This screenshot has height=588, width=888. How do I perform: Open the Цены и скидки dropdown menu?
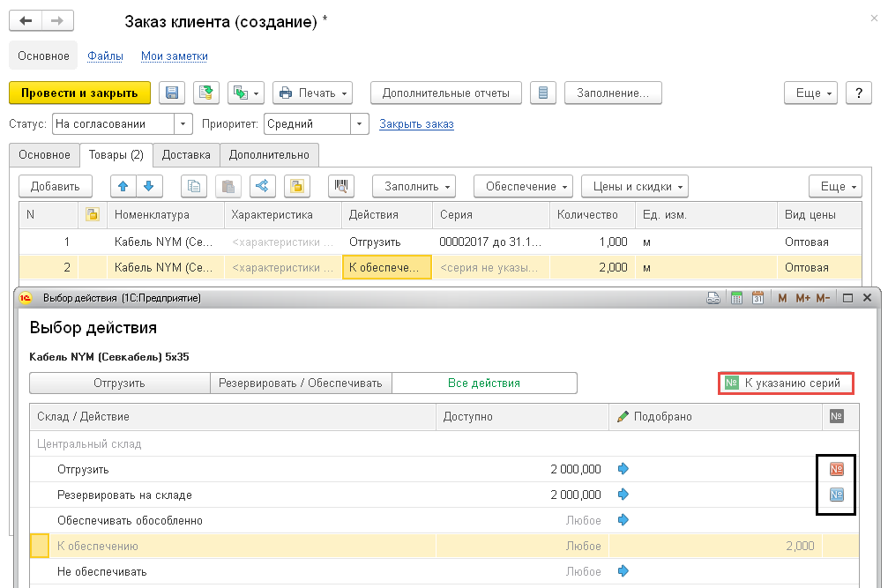(x=634, y=186)
